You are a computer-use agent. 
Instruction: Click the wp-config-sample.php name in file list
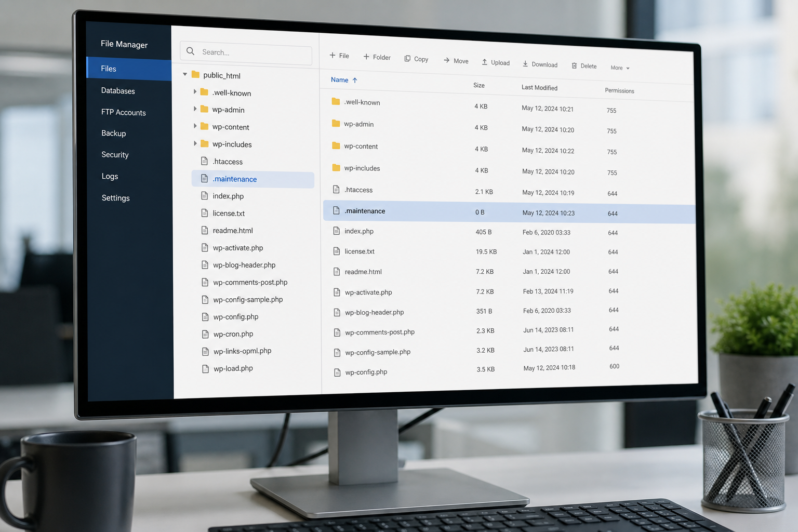coord(378,352)
